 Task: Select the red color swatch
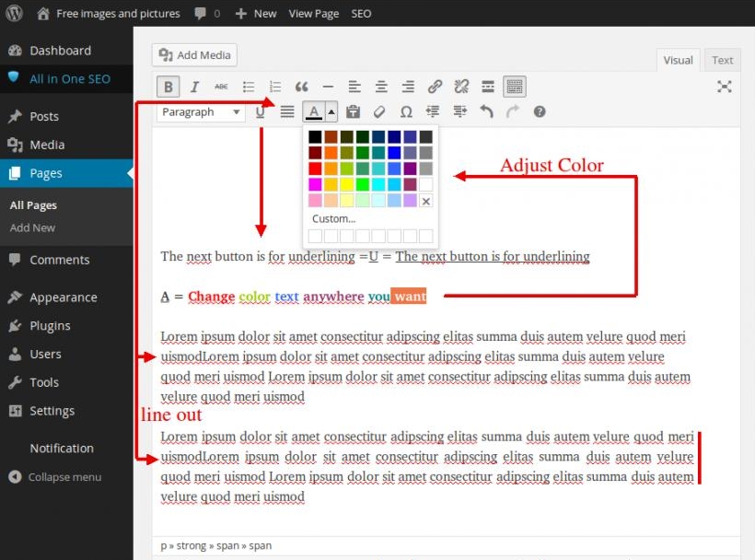point(314,169)
